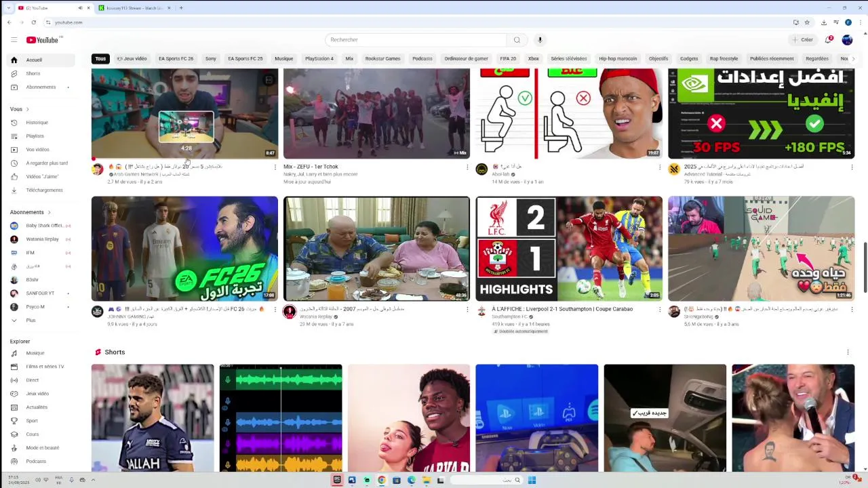Image resolution: width=868 pixels, height=488 pixels.
Task: Open Chrome from the taskbar
Action: (x=382, y=481)
